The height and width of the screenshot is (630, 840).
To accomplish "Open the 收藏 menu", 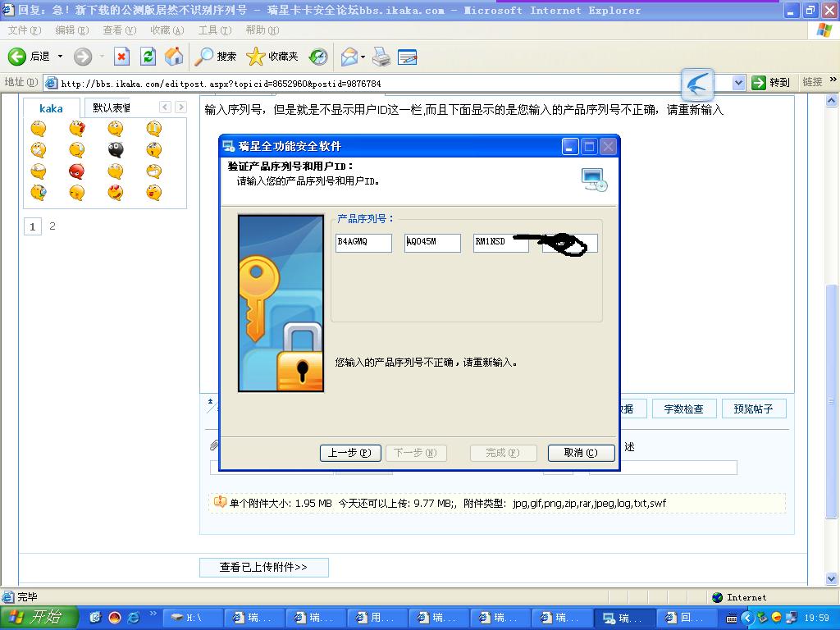I will (x=167, y=30).
